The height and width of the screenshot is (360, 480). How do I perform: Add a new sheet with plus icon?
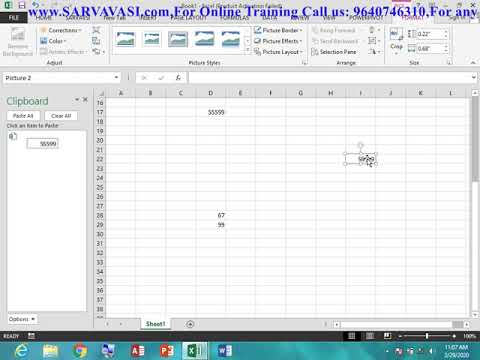click(x=190, y=324)
